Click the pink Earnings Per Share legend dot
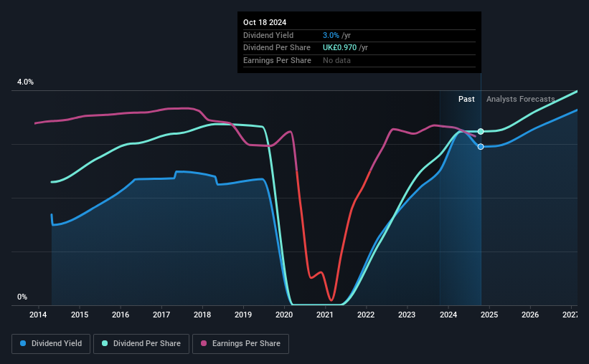The height and width of the screenshot is (364, 589). click(x=204, y=343)
